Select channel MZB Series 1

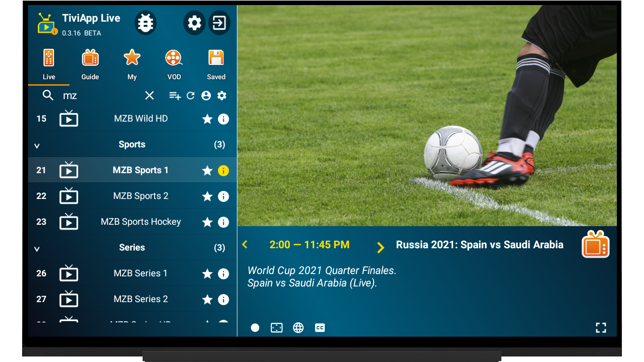(x=132, y=274)
